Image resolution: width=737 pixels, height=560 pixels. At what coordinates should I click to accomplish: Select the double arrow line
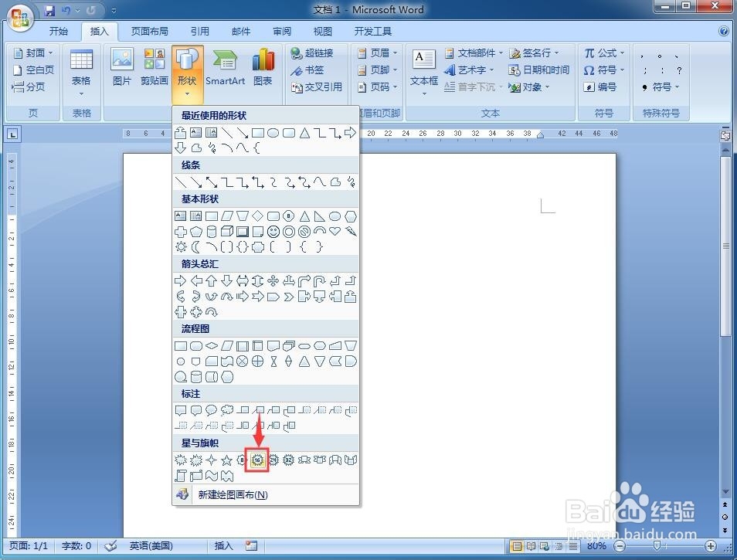(212, 182)
